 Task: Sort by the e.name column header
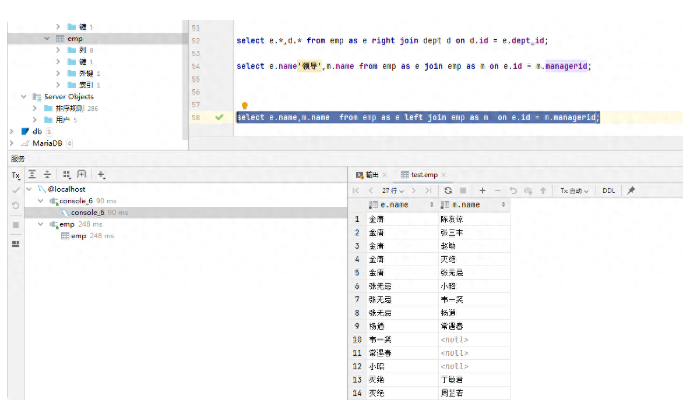coord(401,205)
